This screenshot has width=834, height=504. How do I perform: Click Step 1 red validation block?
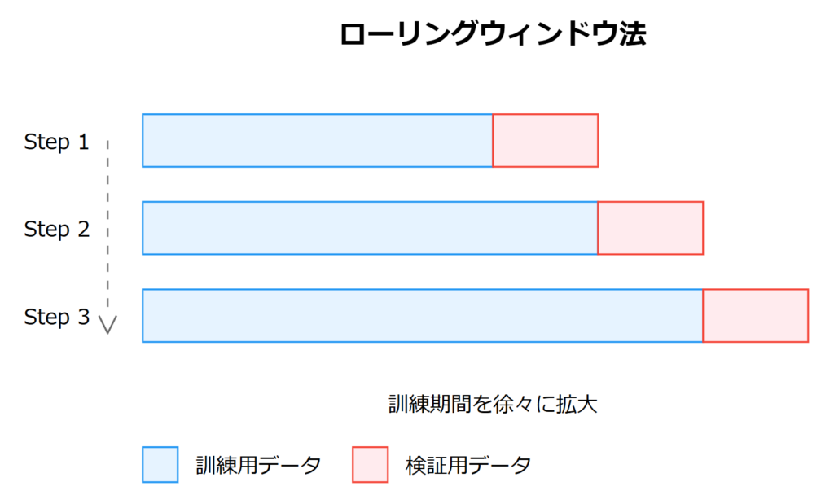(x=546, y=141)
